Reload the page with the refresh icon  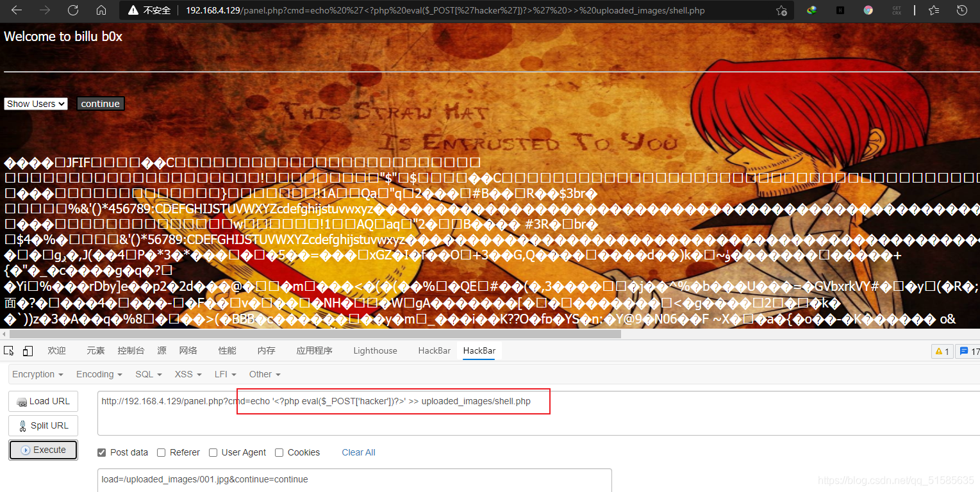73,10
